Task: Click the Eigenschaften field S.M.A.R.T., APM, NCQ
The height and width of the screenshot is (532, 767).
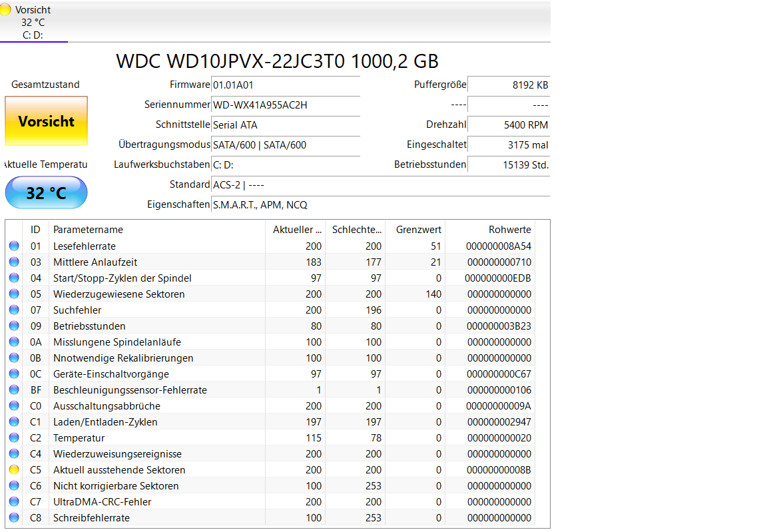Action: (x=381, y=205)
